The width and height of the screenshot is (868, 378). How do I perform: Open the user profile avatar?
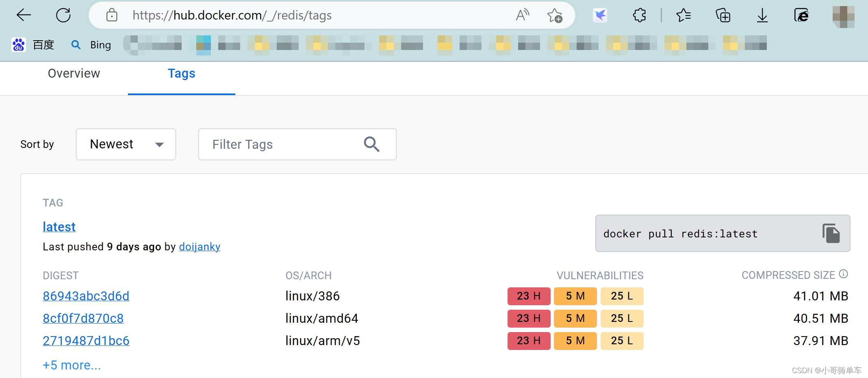(x=844, y=16)
